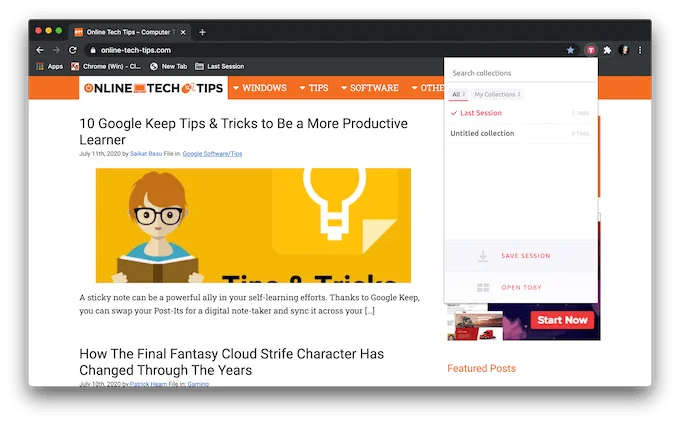This screenshot has width=680, height=424.
Task: Open Chrome's three-dot menu
Action: point(640,50)
